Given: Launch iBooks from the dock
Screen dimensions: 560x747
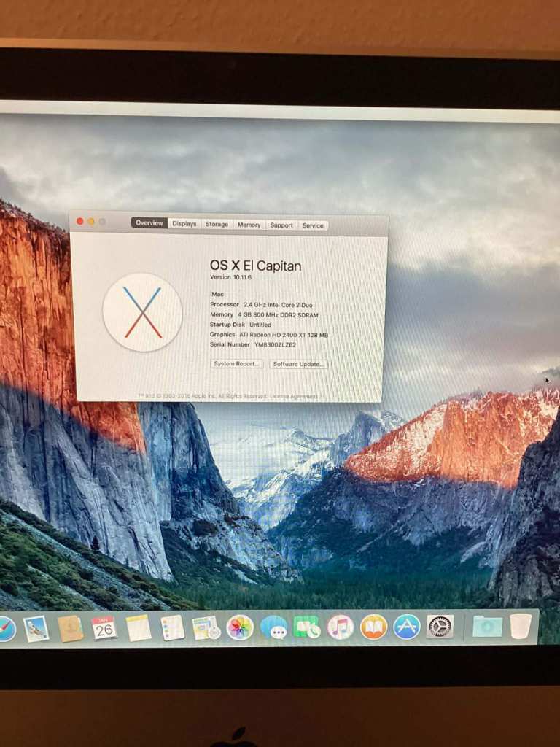Looking at the screenshot, I should [x=374, y=627].
